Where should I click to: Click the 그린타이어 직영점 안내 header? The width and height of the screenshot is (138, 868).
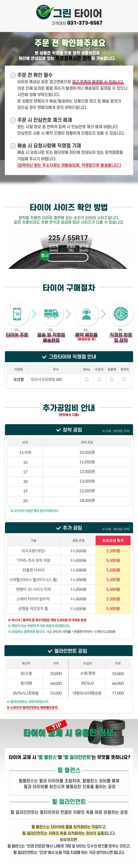69,357
